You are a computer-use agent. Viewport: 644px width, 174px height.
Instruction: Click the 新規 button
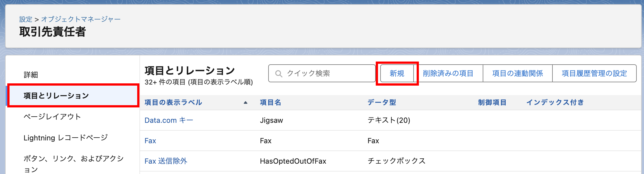(397, 74)
